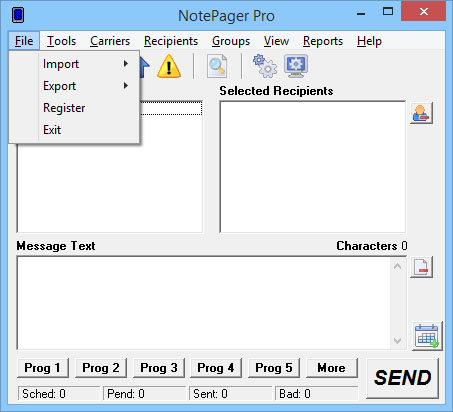Click the Sched: 0 status field
This screenshot has width=453, height=412.
pos(59,394)
